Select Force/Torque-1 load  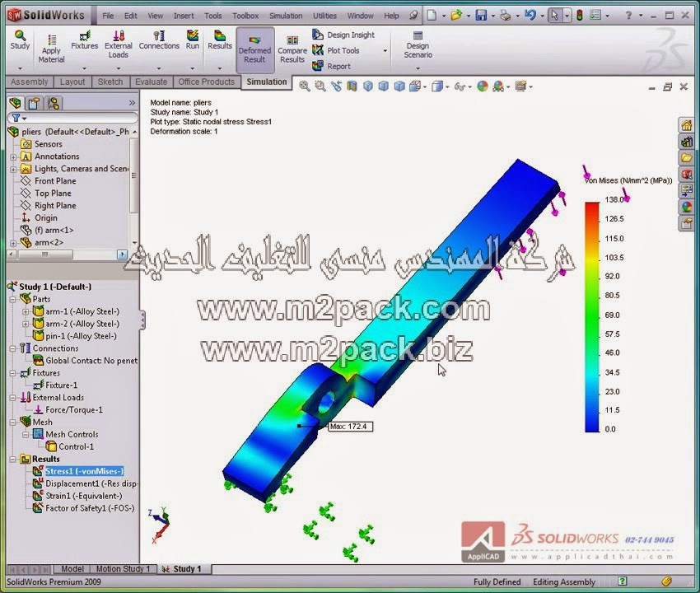[x=68, y=409]
